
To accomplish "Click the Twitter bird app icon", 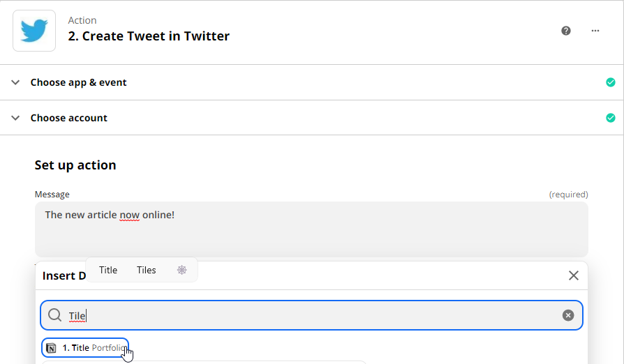I will click(x=34, y=31).
